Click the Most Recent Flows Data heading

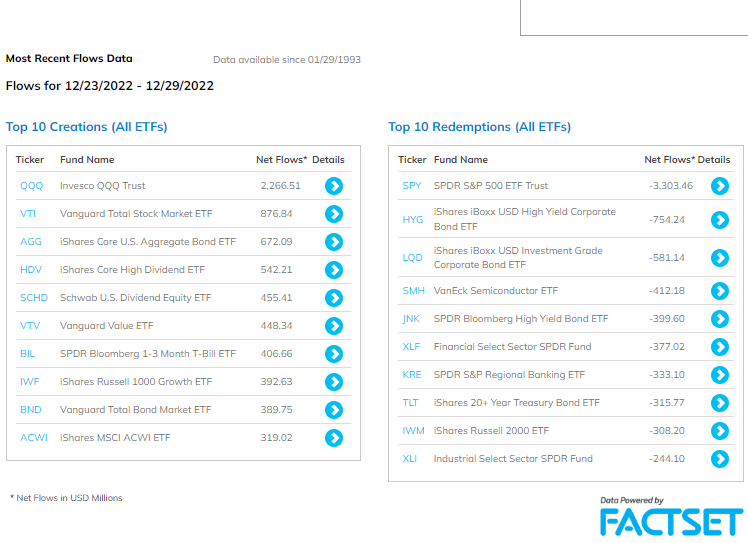click(x=69, y=59)
